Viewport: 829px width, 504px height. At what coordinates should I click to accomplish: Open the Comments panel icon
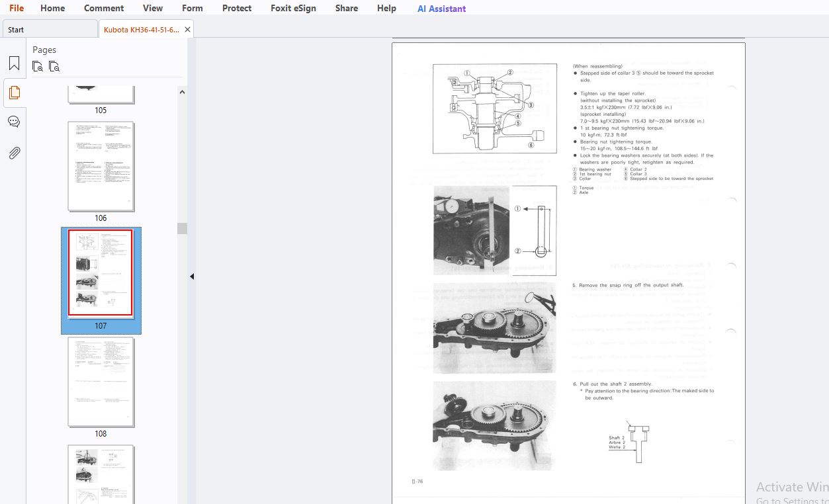tap(14, 122)
